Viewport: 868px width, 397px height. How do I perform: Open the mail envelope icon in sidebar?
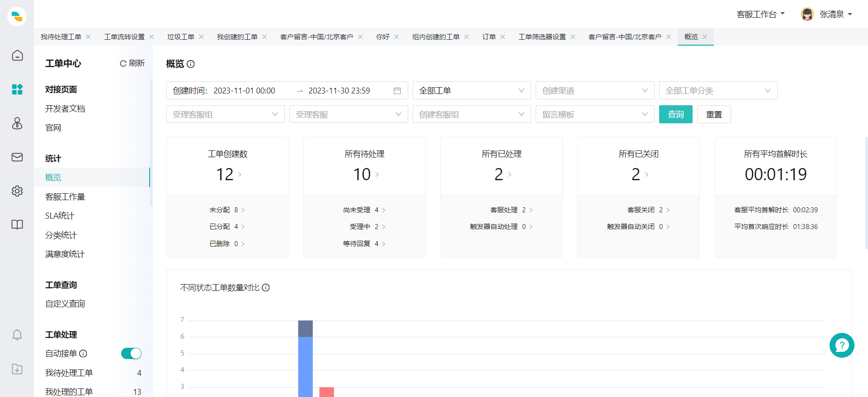point(17,157)
